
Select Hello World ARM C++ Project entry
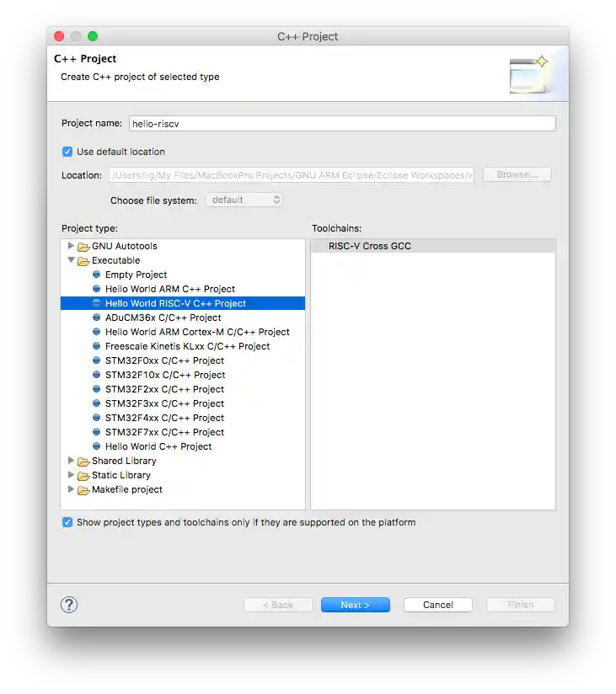170,289
